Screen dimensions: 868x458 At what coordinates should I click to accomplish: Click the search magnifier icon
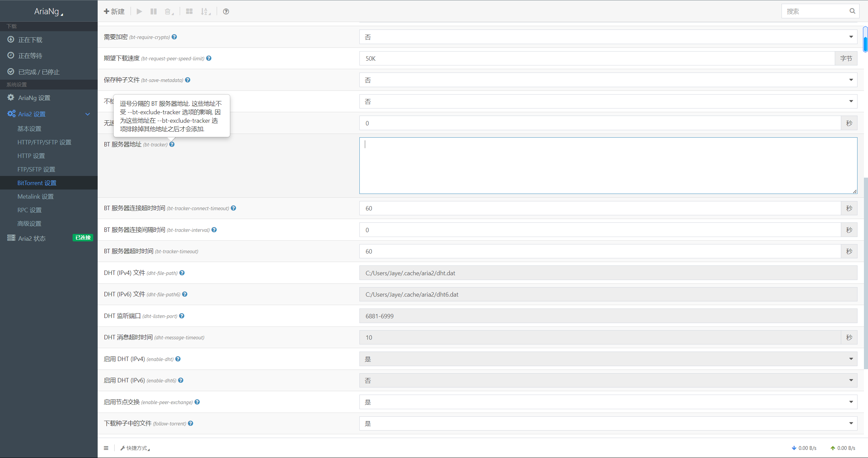852,11
